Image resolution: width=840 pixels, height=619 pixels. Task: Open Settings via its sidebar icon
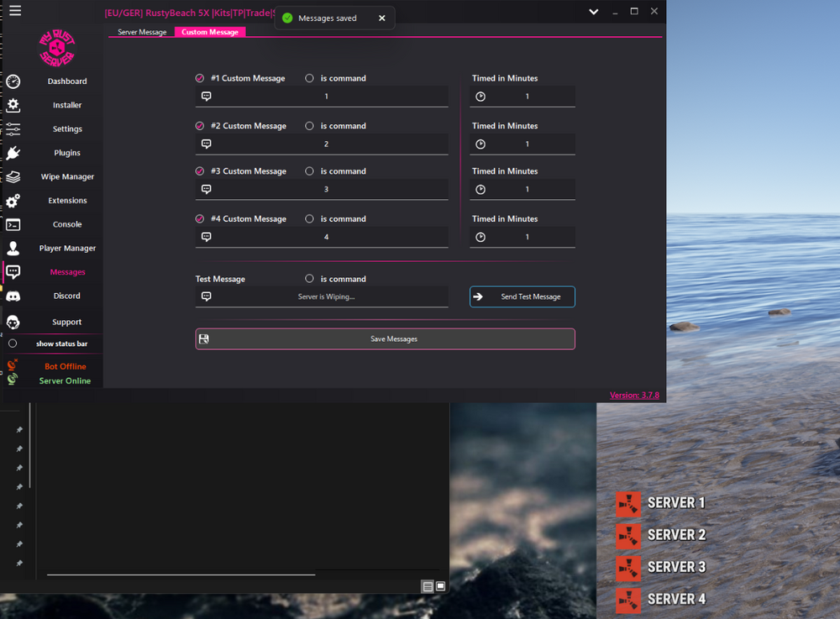pos(13,129)
